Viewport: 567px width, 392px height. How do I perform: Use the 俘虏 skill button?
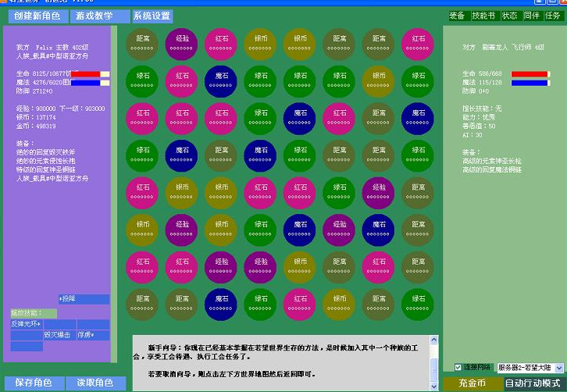[93, 335]
